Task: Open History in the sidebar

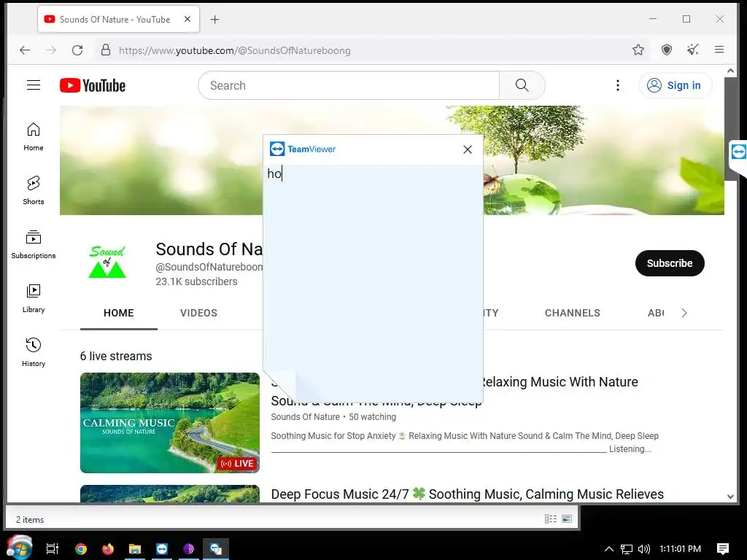Action: point(34,352)
